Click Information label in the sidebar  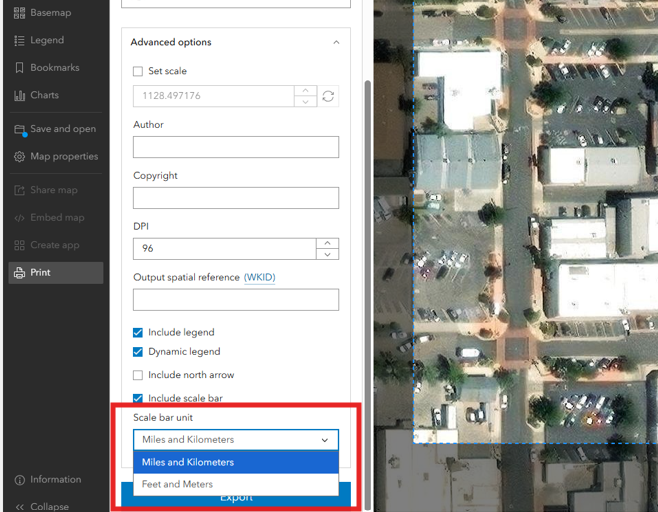coord(56,480)
